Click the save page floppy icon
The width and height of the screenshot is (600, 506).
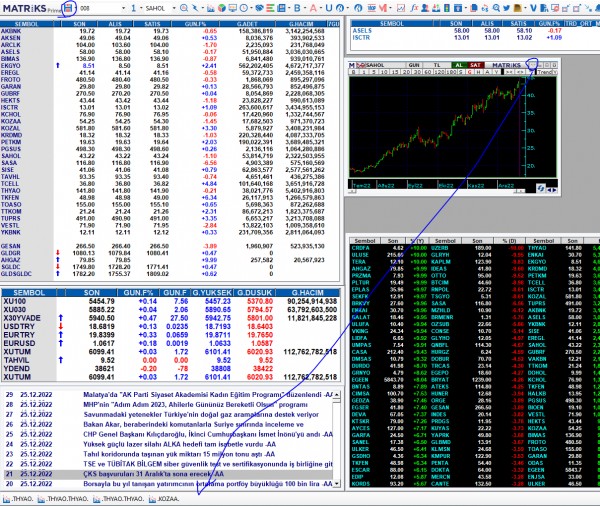point(68,8)
